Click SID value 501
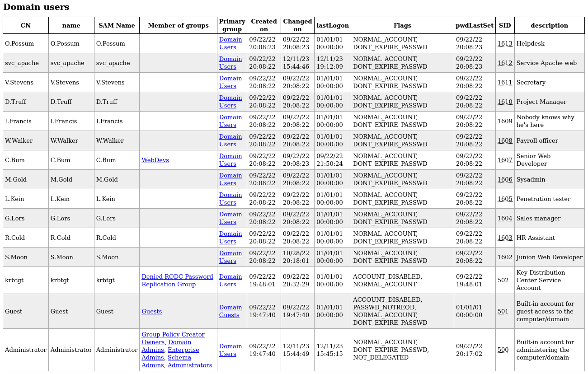The width and height of the screenshot is (588, 374). (503, 311)
